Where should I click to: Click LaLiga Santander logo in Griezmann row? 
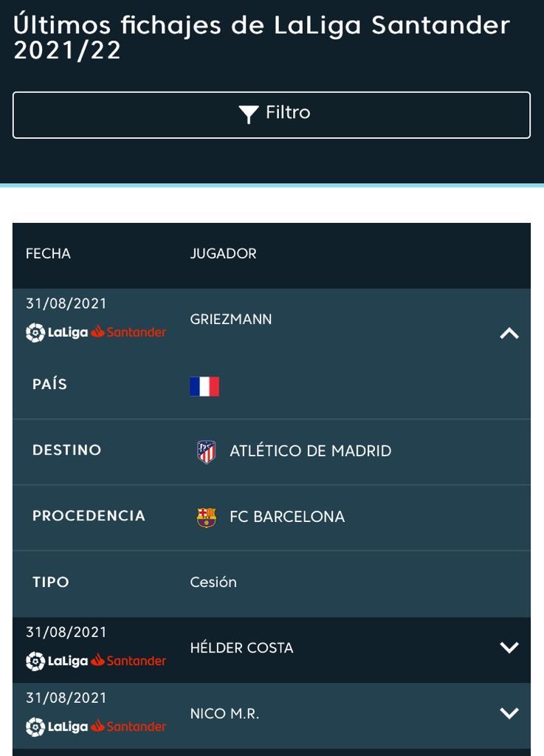coord(96,332)
